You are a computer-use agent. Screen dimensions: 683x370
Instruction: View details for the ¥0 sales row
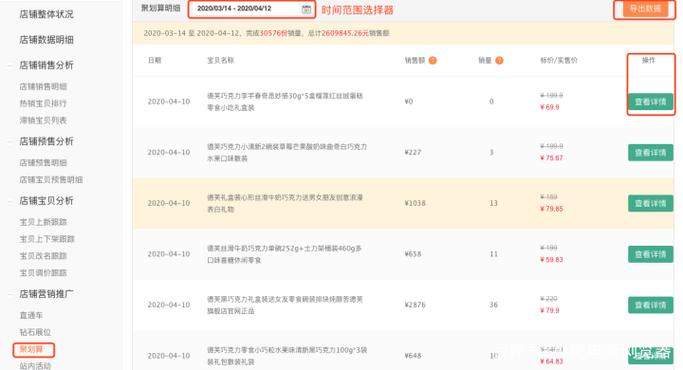point(650,102)
